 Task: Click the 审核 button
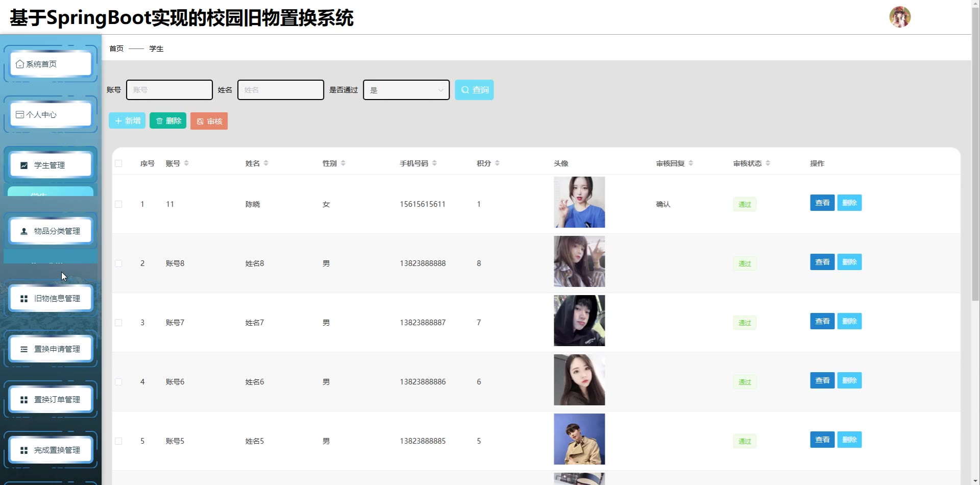[209, 122]
